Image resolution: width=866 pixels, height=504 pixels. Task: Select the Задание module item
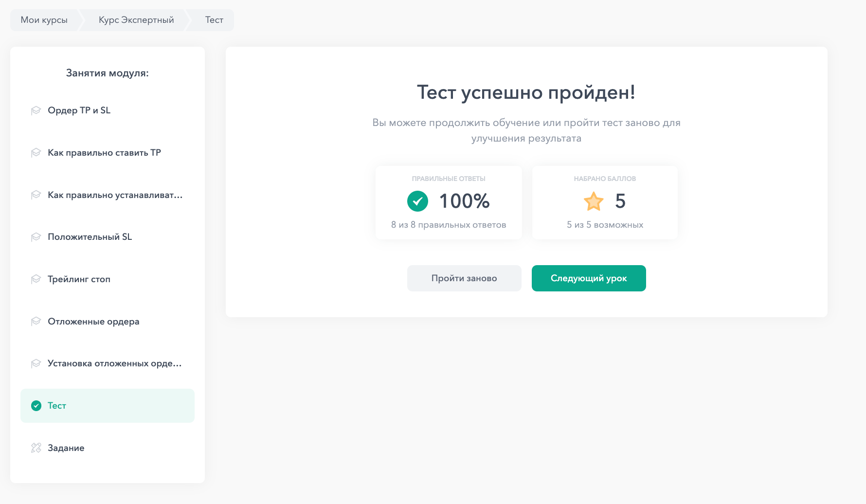pyautogui.click(x=66, y=448)
